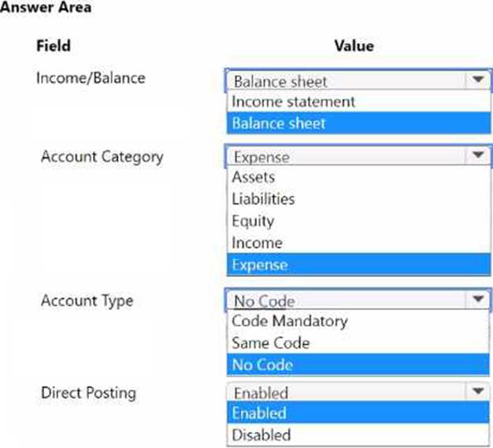Open the Direct Posting dropdown arrow
Viewport: 493px width, 448px height.
click(x=476, y=391)
